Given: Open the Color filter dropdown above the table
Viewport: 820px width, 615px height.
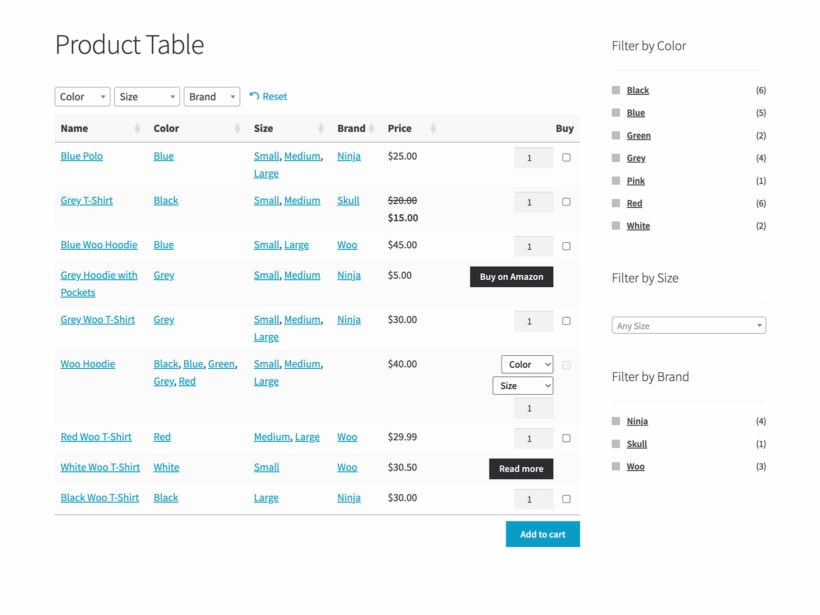Looking at the screenshot, I should (x=81, y=96).
